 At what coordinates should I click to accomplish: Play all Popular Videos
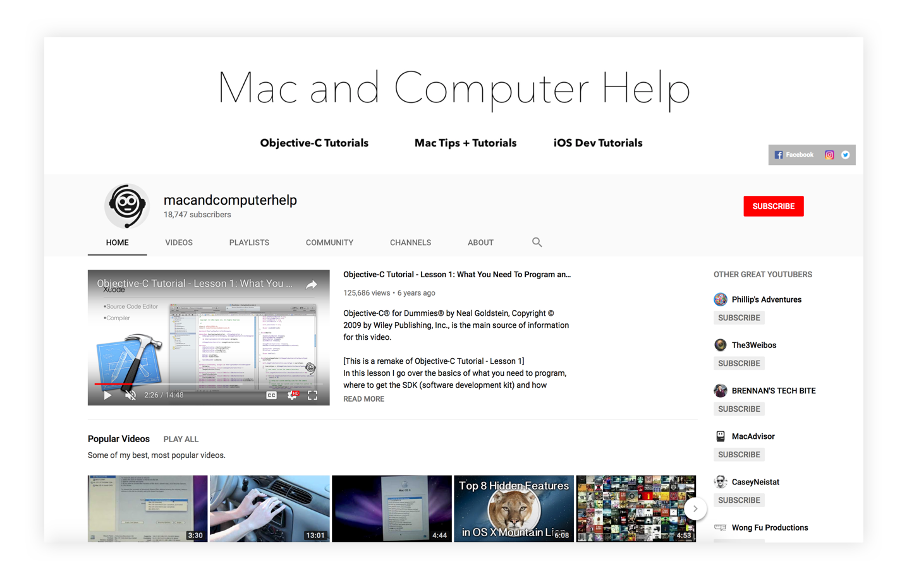[181, 439]
